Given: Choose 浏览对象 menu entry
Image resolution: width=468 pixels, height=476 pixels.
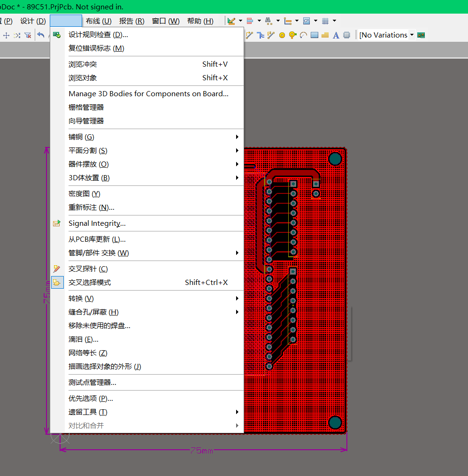Looking at the screenshot, I should coord(147,78).
